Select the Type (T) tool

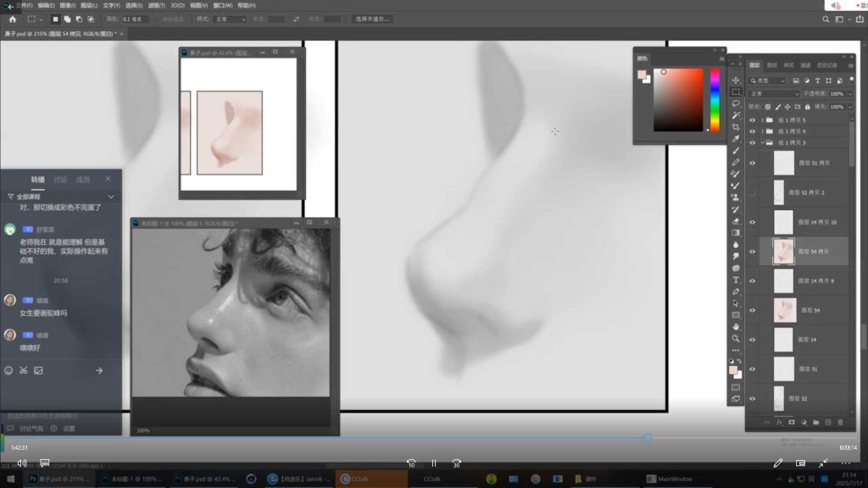736,280
